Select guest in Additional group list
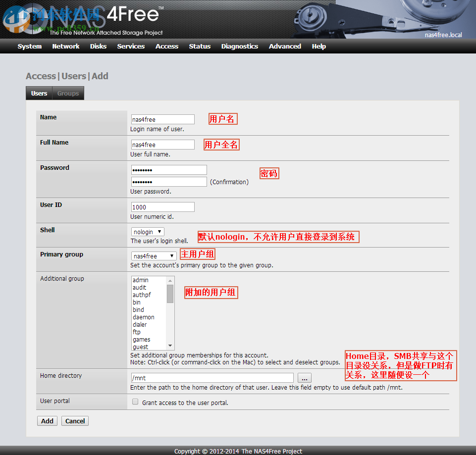The image size is (476, 455). point(149,347)
